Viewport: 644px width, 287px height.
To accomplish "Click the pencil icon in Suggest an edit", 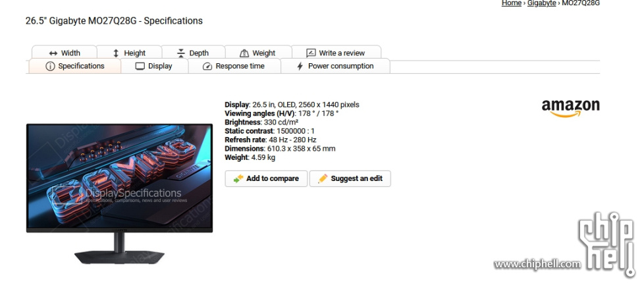I will (323, 178).
